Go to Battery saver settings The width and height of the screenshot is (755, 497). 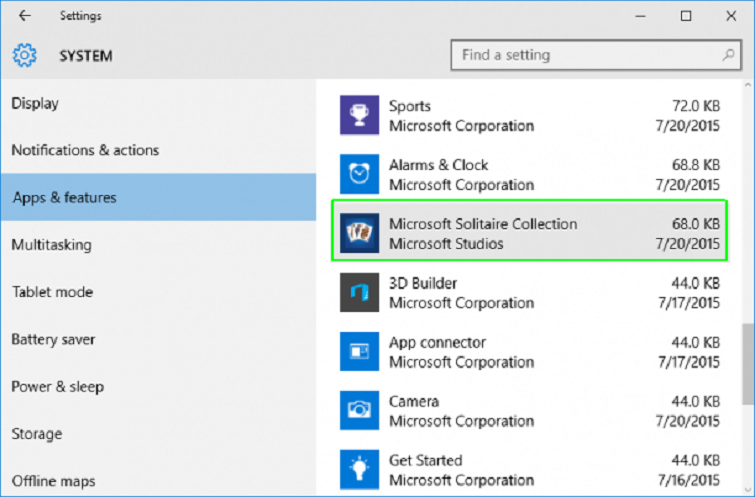pos(53,339)
